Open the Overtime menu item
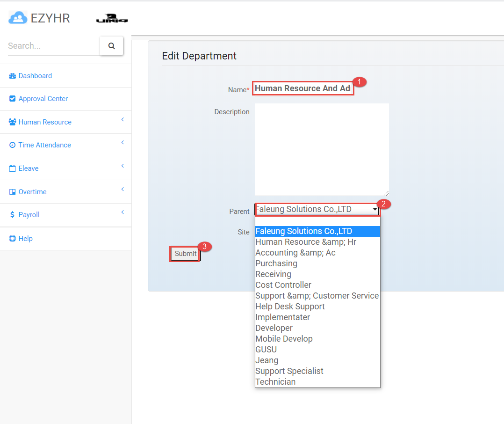This screenshot has height=424, width=504. 32,192
